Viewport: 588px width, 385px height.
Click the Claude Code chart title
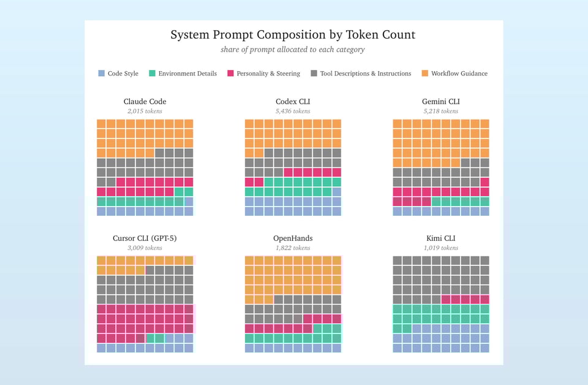click(145, 102)
